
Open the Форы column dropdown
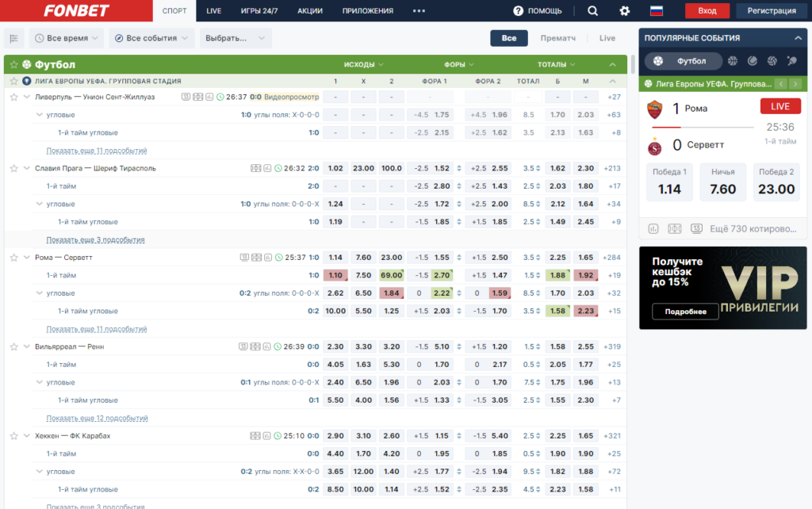coord(459,65)
